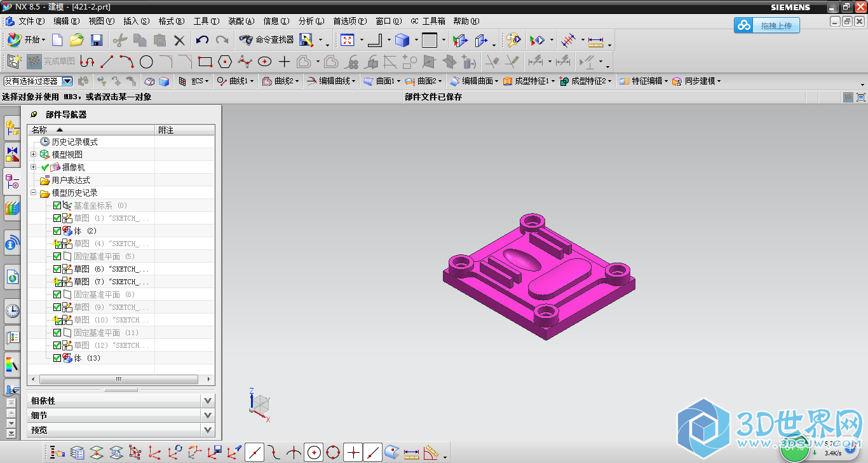
Task: Open the 同步建模 toolbar group
Action: pos(697,81)
